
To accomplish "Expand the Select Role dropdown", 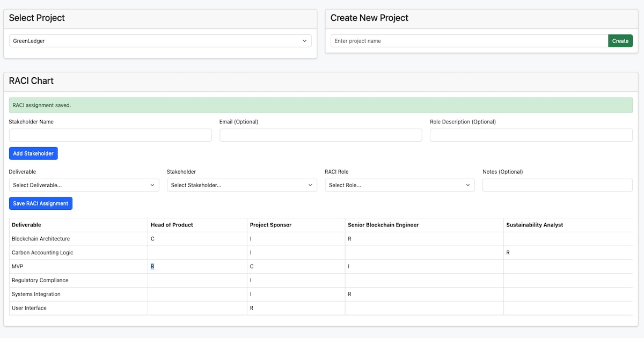I will coord(399,185).
